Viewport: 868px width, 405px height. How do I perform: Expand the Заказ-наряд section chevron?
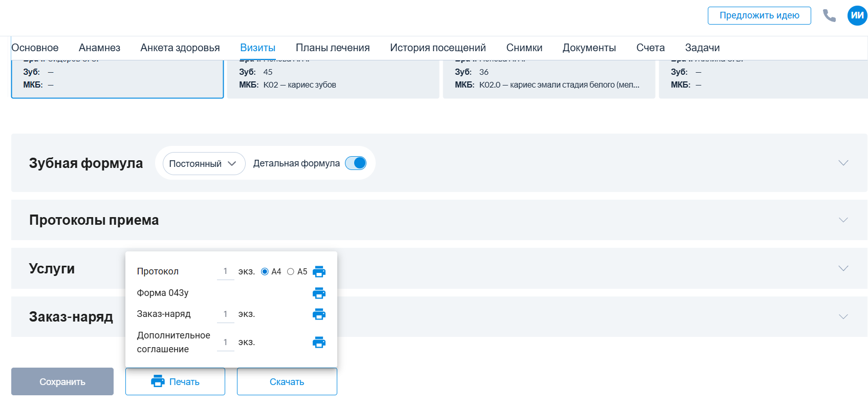(x=843, y=316)
